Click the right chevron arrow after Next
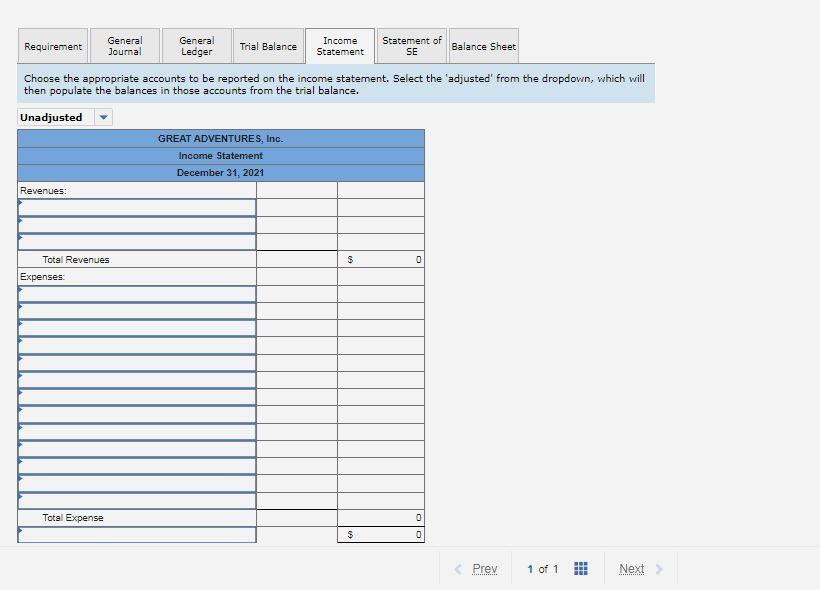 pyautogui.click(x=660, y=568)
